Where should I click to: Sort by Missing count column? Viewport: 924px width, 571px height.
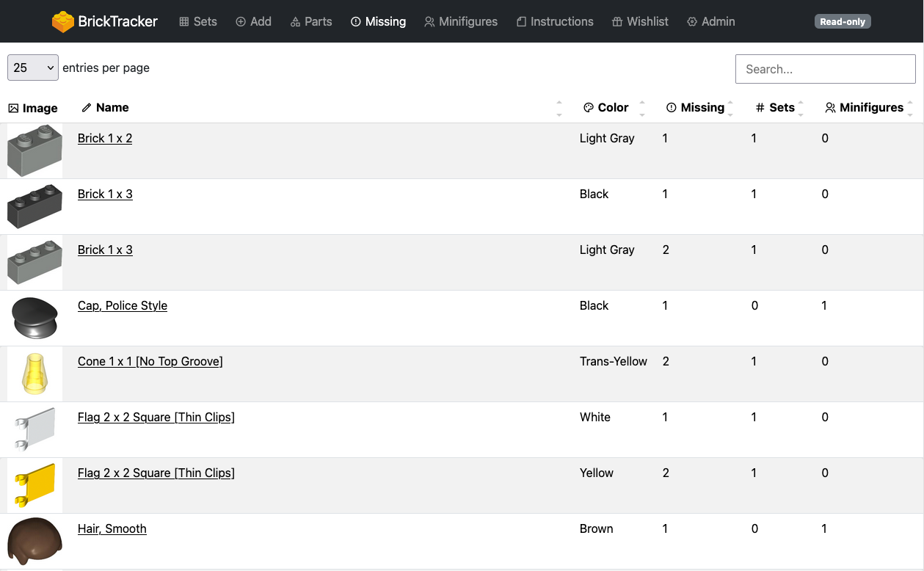point(702,108)
